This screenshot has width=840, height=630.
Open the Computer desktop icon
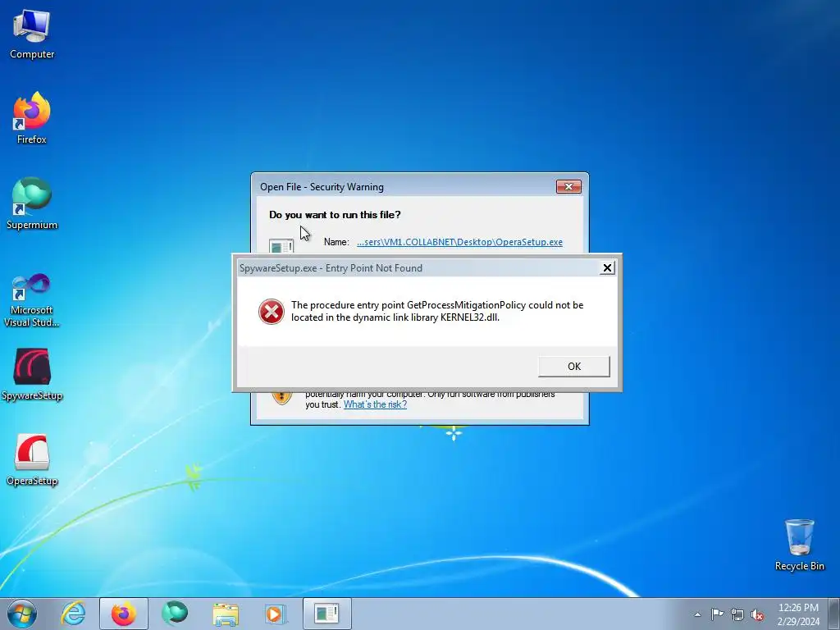click(32, 34)
